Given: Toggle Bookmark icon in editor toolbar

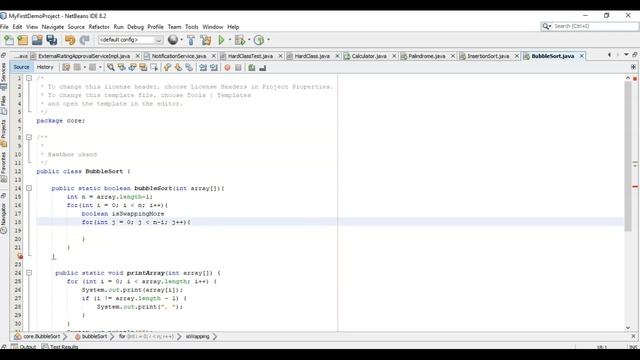Looking at the screenshot, I should [189, 67].
